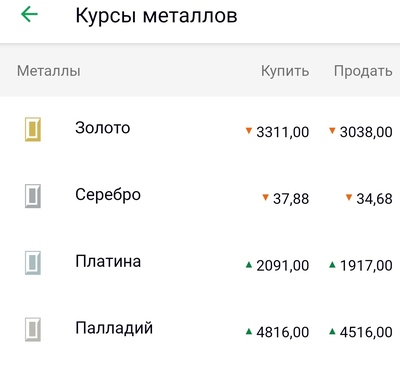Screen dimensions: 400x365
Task: Open the Серебро row
Action: click(x=200, y=196)
